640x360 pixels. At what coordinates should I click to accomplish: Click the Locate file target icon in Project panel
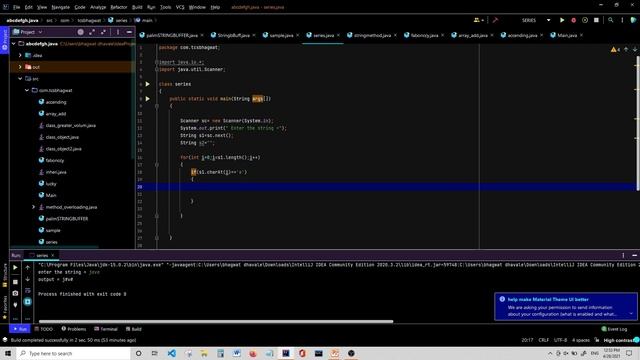[80, 32]
